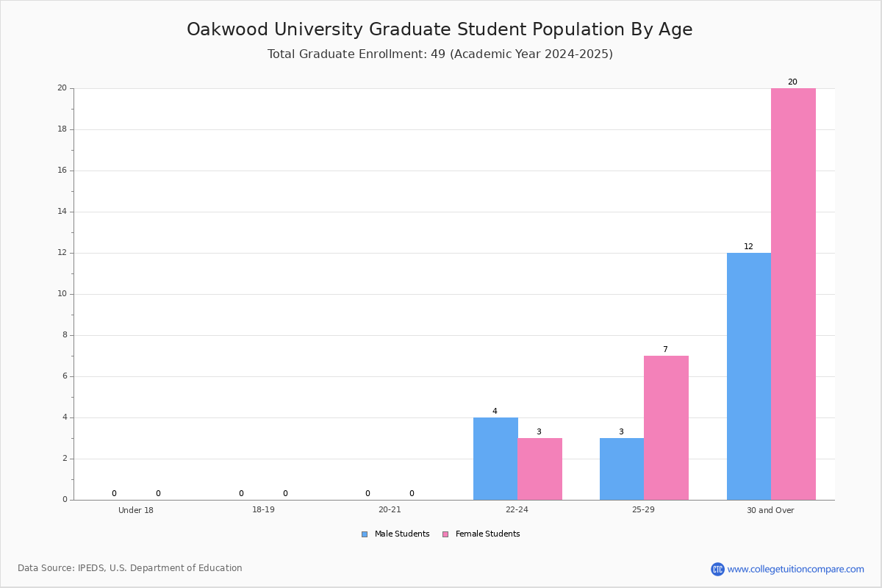Click the IPEDS Data Source text
882x588 pixels.
pyautogui.click(x=130, y=568)
